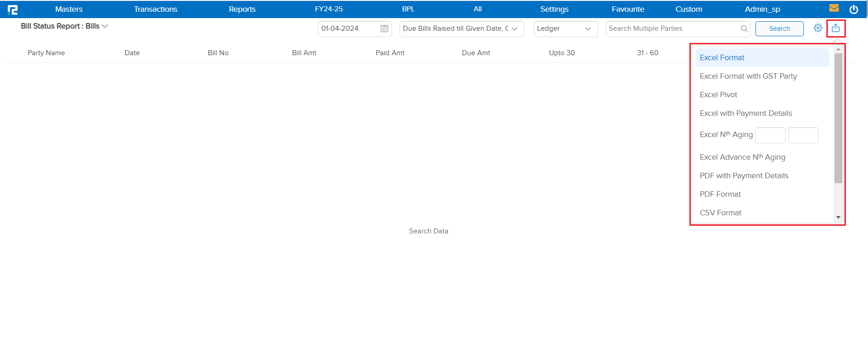The height and width of the screenshot is (337, 868).
Task: Open the Reports menu
Action: pos(242,9)
